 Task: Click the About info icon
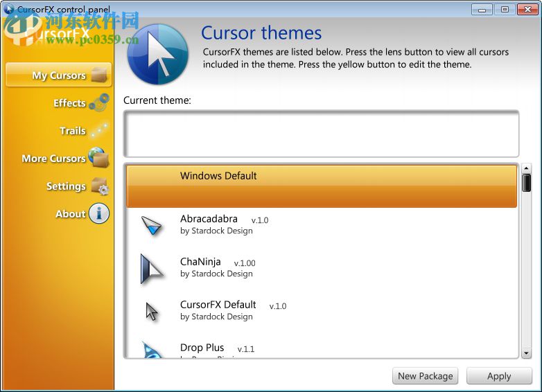point(99,214)
